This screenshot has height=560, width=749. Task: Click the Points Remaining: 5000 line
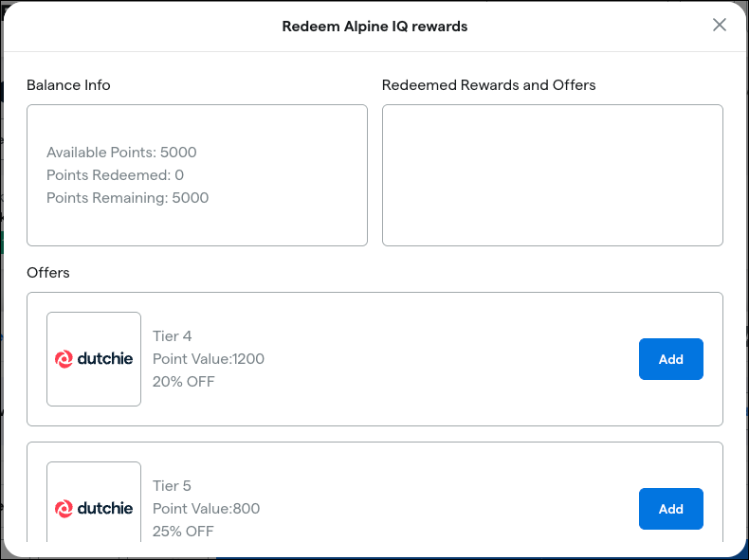(128, 198)
